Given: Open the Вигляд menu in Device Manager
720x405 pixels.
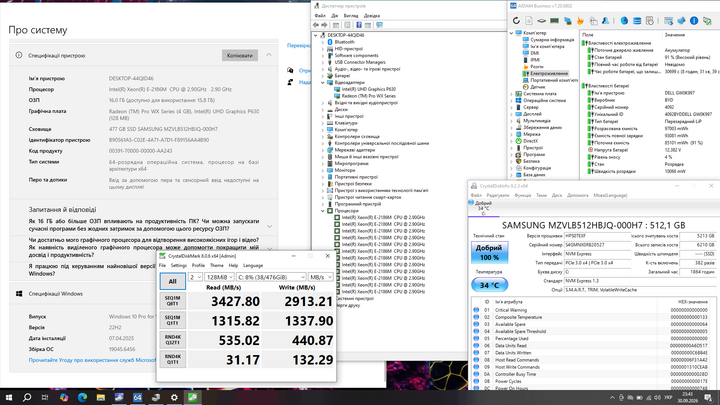Looking at the screenshot, I should click(351, 16).
